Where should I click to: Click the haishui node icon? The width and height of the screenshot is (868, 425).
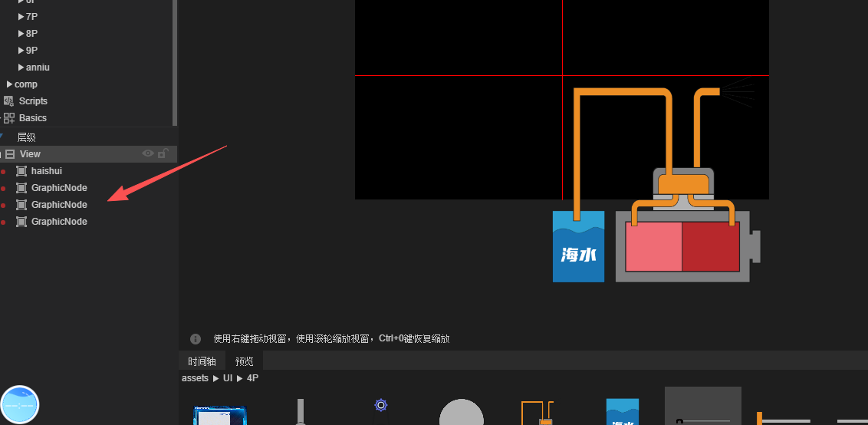pos(21,171)
